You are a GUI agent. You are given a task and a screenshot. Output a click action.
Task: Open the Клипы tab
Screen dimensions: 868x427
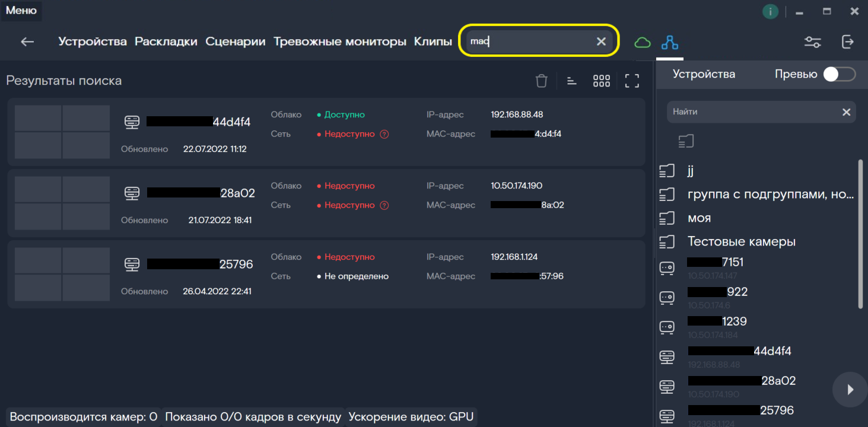coord(433,42)
